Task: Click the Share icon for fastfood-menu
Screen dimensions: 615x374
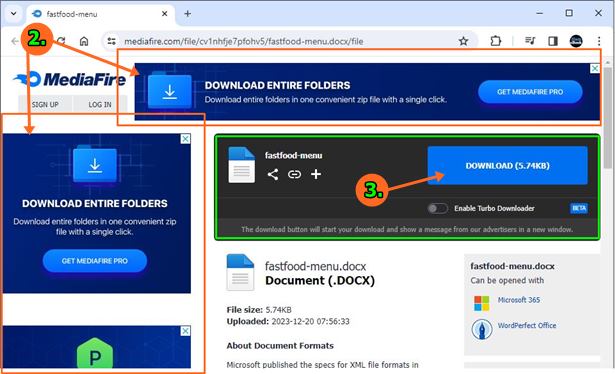Action: [273, 174]
